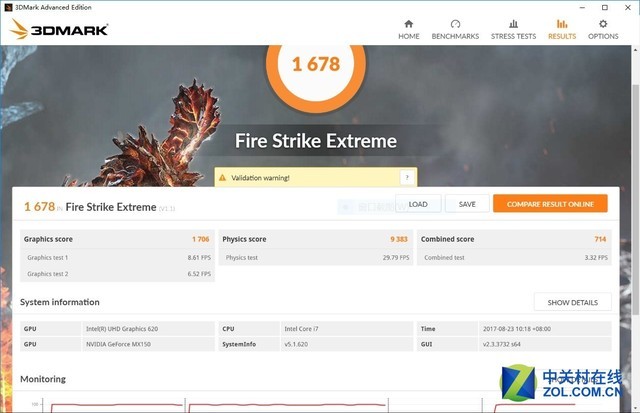Expand system info with SHOW DETAILS
The image size is (640, 413).
(x=572, y=302)
